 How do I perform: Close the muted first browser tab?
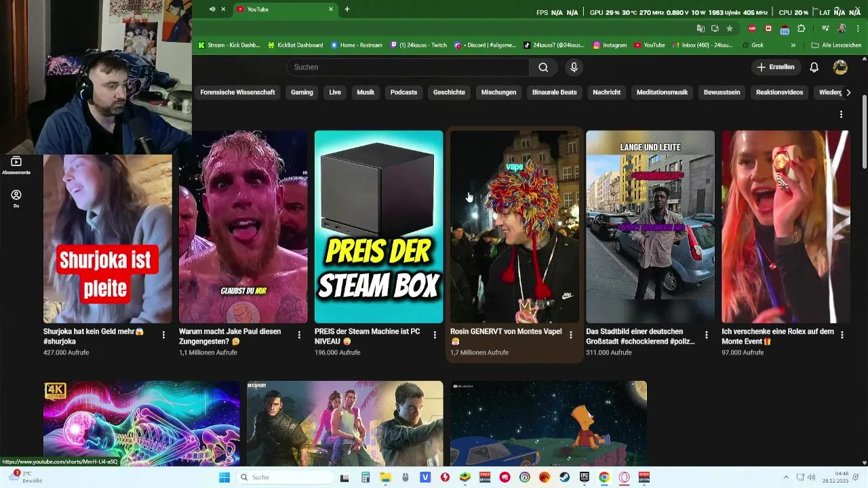point(223,9)
